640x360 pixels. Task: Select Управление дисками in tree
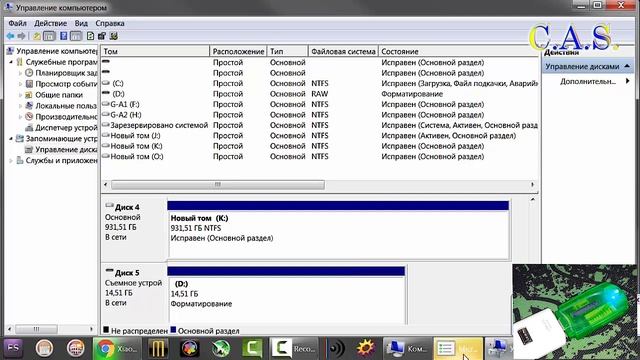pyautogui.click(x=61, y=150)
